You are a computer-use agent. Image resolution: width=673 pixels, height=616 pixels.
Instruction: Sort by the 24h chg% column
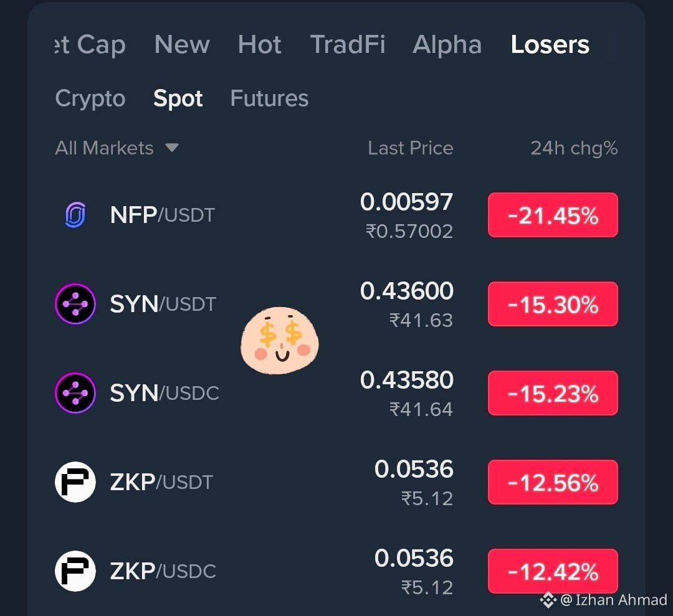pyautogui.click(x=575, y=148)
